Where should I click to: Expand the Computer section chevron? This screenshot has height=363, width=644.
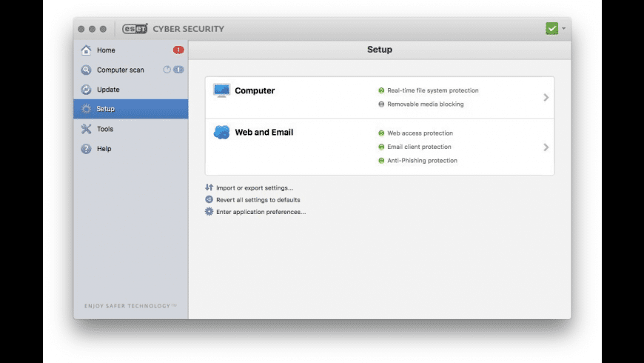[546, 98]
